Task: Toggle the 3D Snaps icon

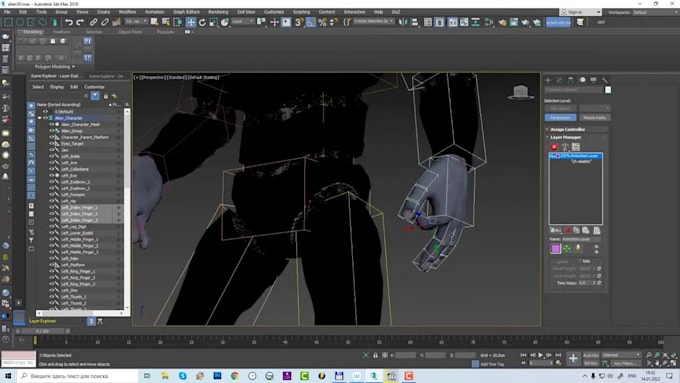Action: tap(299, 22)
